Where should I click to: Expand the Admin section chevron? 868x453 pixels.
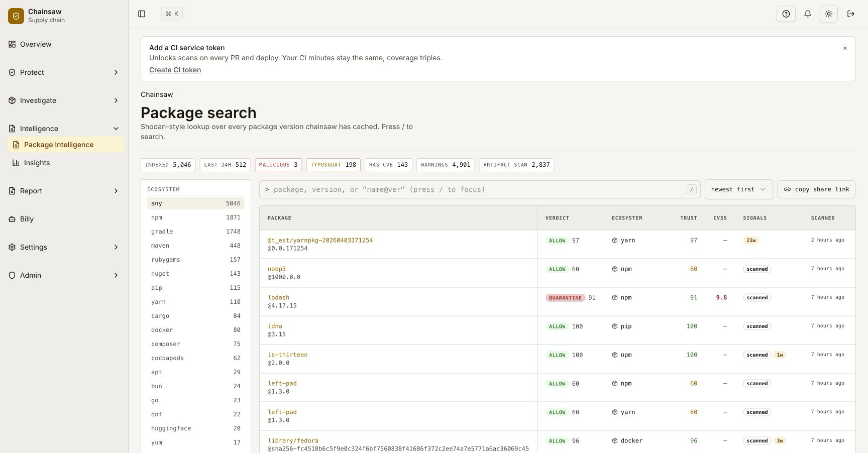[x=116, y=275]
